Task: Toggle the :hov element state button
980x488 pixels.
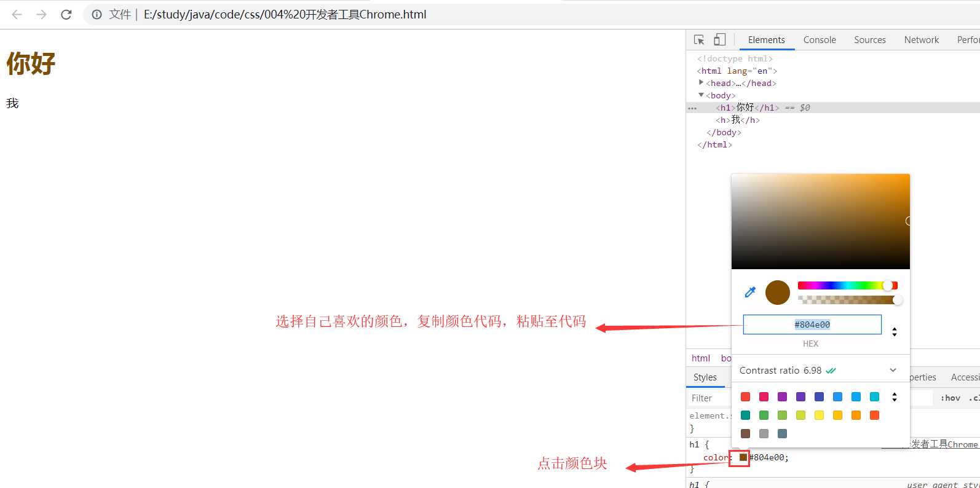Action: (x=950, y=398)
